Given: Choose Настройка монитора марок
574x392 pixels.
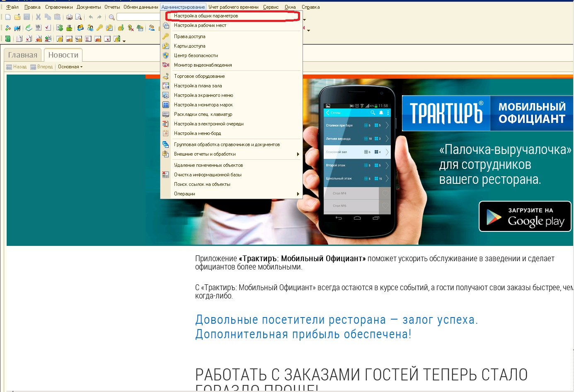Looking at the screenshot, I should click(x=231, y=105).
